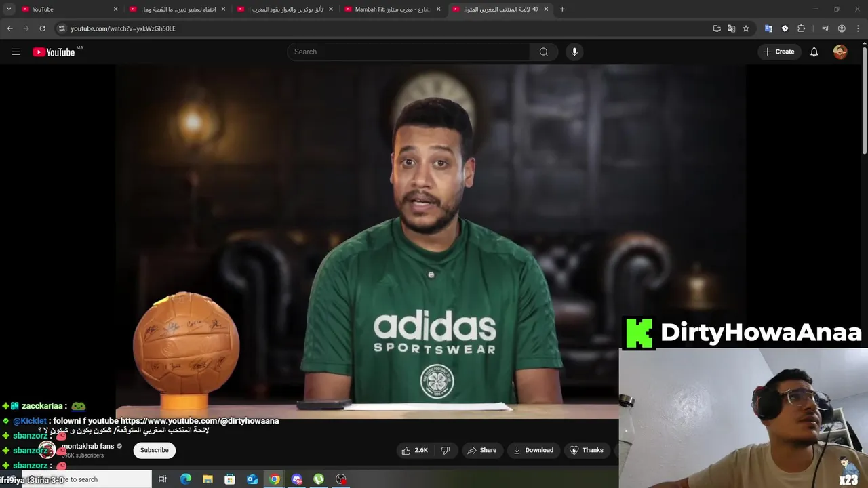Viewport: 868px width, 488px height.
Task: Install app icon in address bar
Action: pyautogui.click(x=717, y=28)
